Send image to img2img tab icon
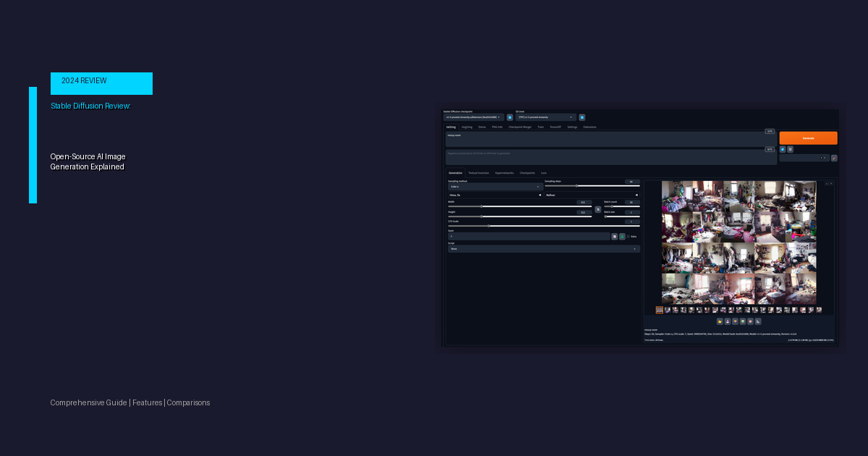The width and height of the screenshot is (868, 456). tap(743, 321)
